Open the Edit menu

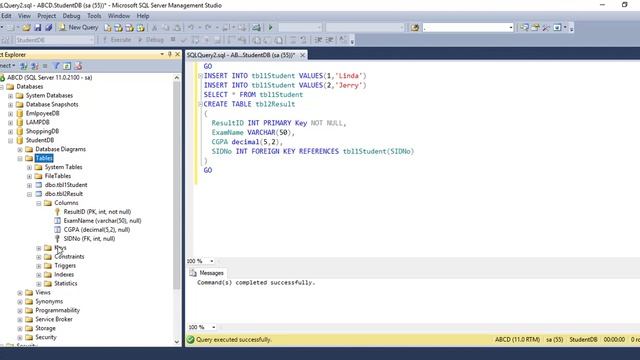6,16
